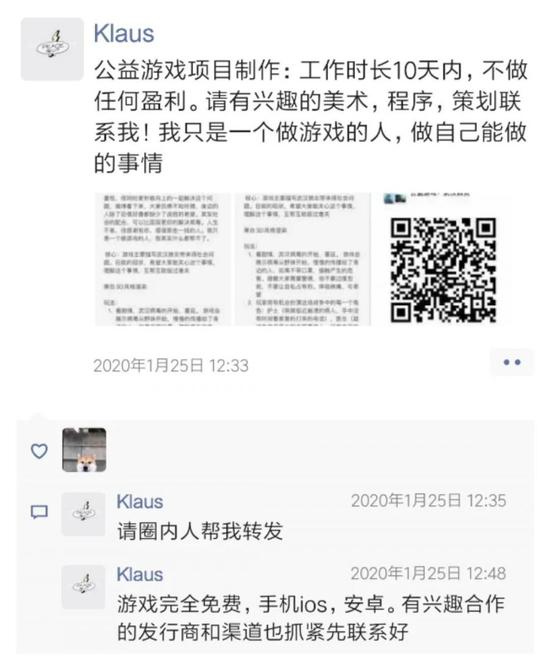Tap the main post text about 公益游戏项目制作
This screenshot has width=550, height=661.
coord(311,117)
